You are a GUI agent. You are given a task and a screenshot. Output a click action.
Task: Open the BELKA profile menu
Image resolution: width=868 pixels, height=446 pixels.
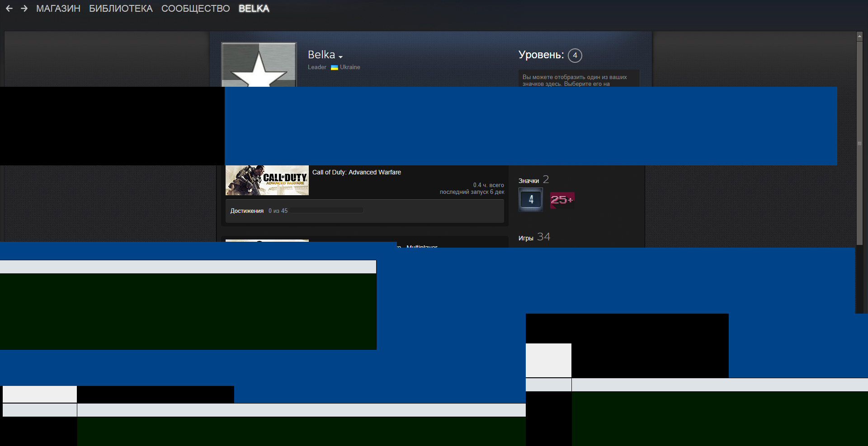pos(254,9)
